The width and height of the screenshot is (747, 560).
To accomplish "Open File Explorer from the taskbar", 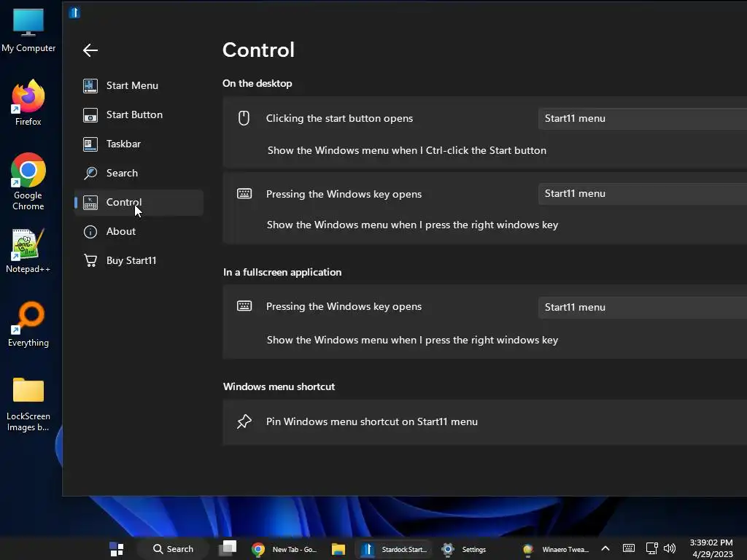I will click(x=338, y=549).
